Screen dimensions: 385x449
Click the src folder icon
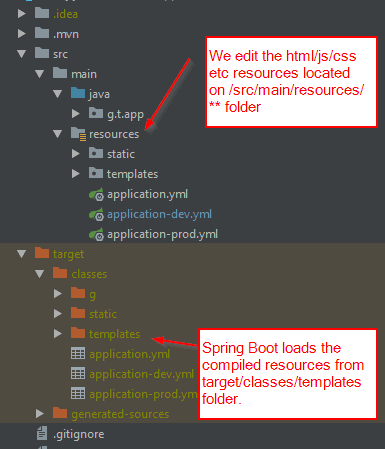click(42, 53)
